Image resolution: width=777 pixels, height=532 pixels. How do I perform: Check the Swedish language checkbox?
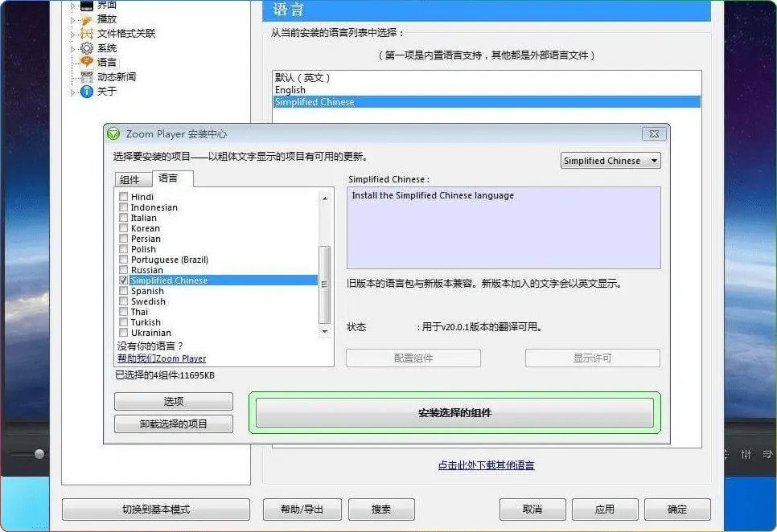[x=123, y=301]
